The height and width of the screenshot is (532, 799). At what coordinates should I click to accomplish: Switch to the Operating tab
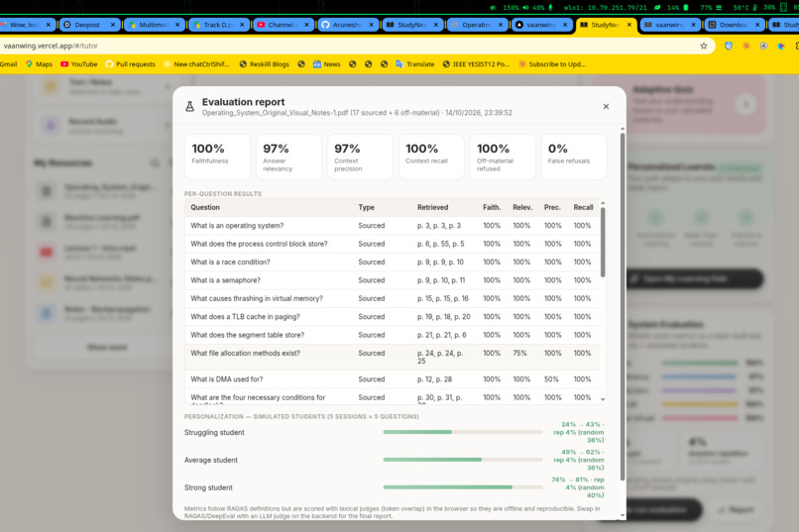click(x=477, y=25)
